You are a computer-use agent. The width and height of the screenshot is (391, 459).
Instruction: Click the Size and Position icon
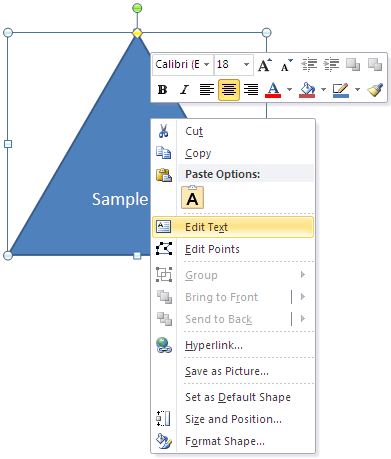pyautogui.click(x=163, y=419)
